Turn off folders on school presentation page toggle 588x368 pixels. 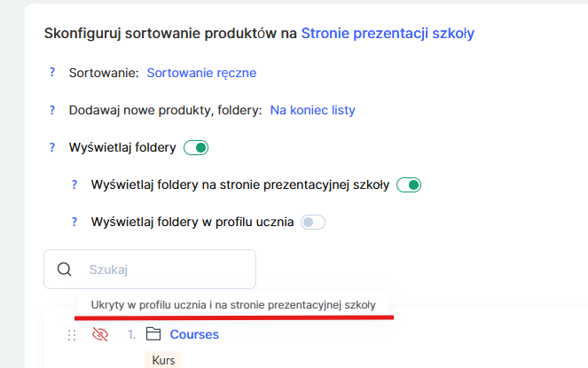click(x=408, y=185)
